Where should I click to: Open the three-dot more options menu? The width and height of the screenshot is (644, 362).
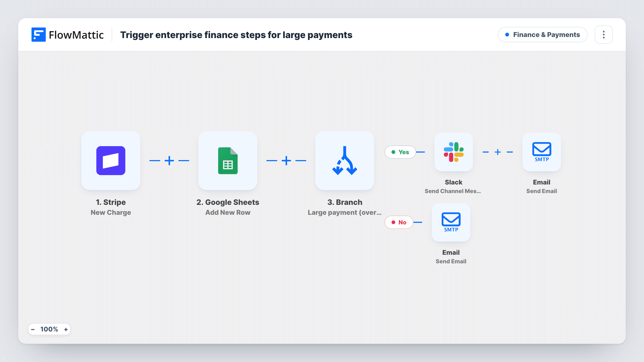point(604,35)
